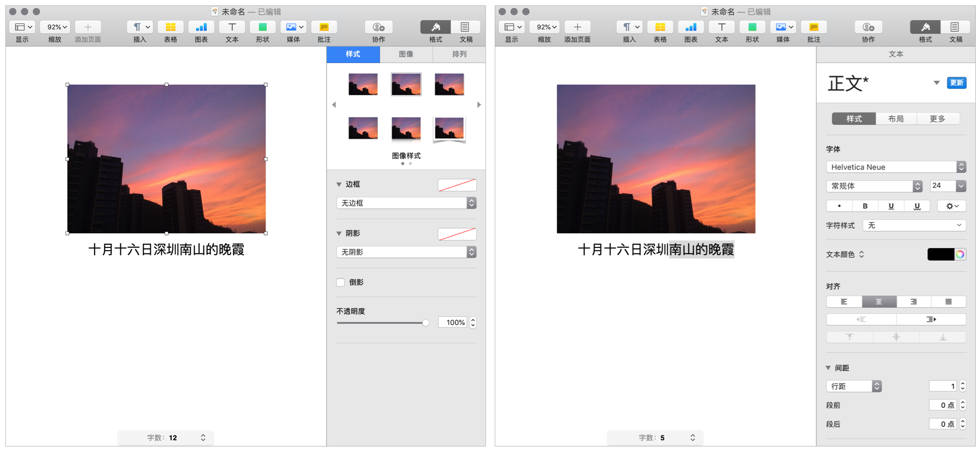980x450 pixels.
Task: Select 布局 tab in text inspector
Action: 896,119
